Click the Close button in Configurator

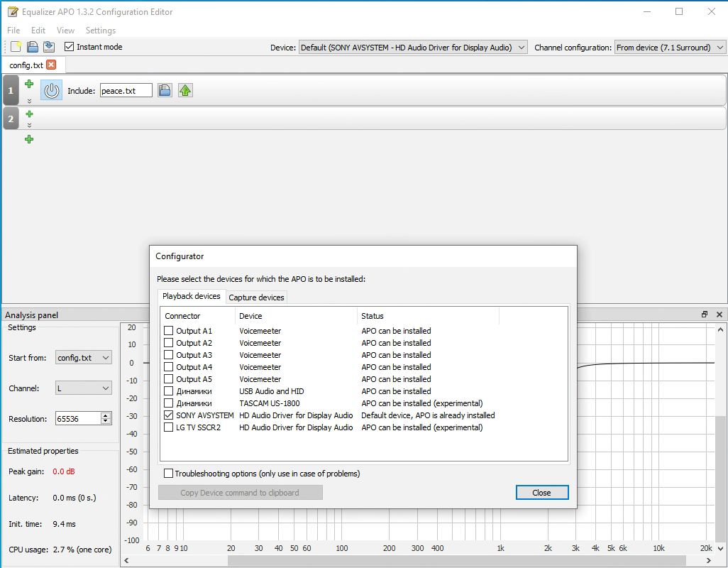541,493
